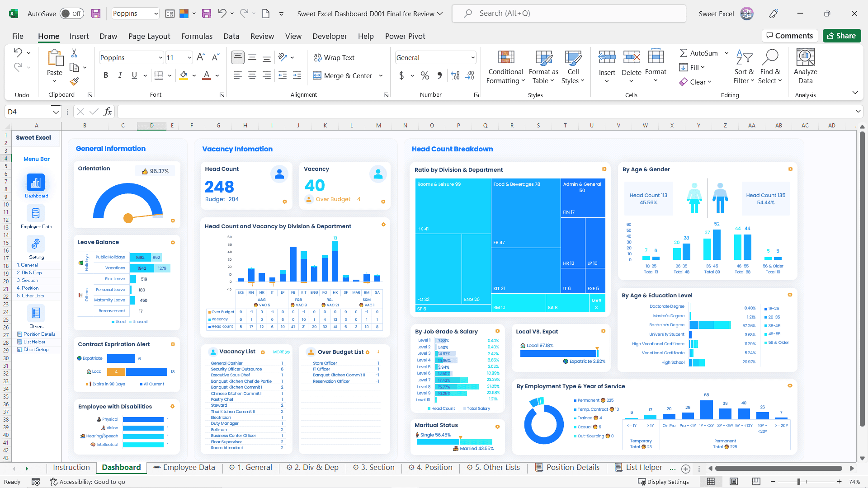Toggle Normal view in status bar
The image size is (868, 488).
(711, 482)
